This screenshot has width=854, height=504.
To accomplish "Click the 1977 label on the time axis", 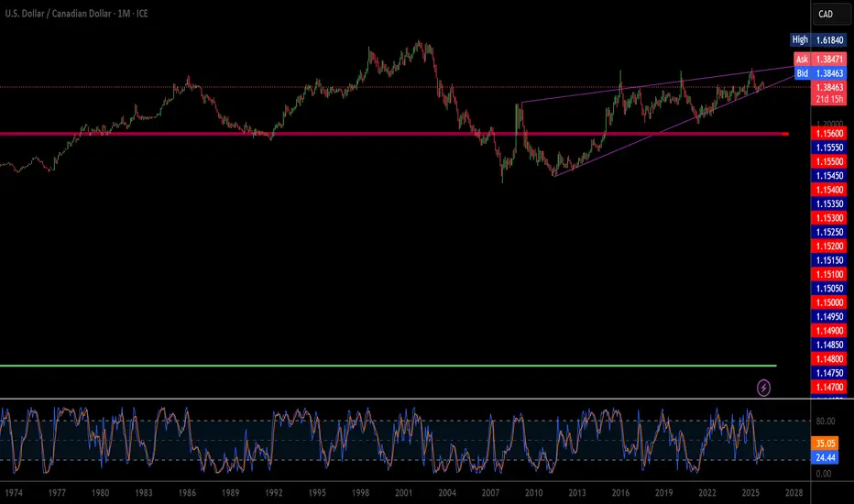I will [x=57, y=493].
